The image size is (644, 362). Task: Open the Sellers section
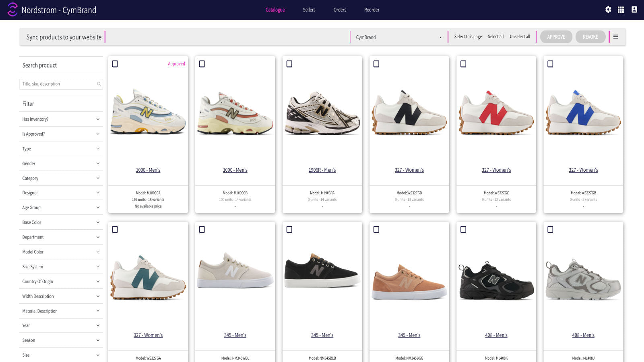coord(309,10)
